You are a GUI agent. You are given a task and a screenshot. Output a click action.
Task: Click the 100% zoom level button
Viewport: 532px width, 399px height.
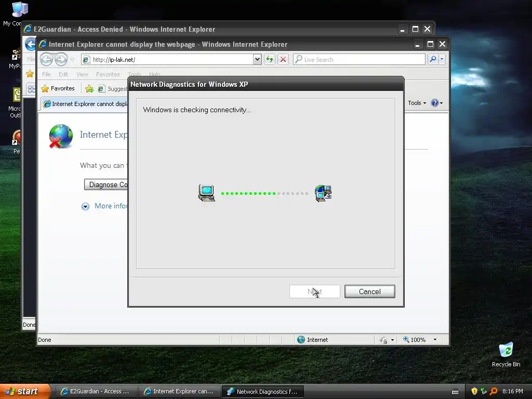(414, 340)
